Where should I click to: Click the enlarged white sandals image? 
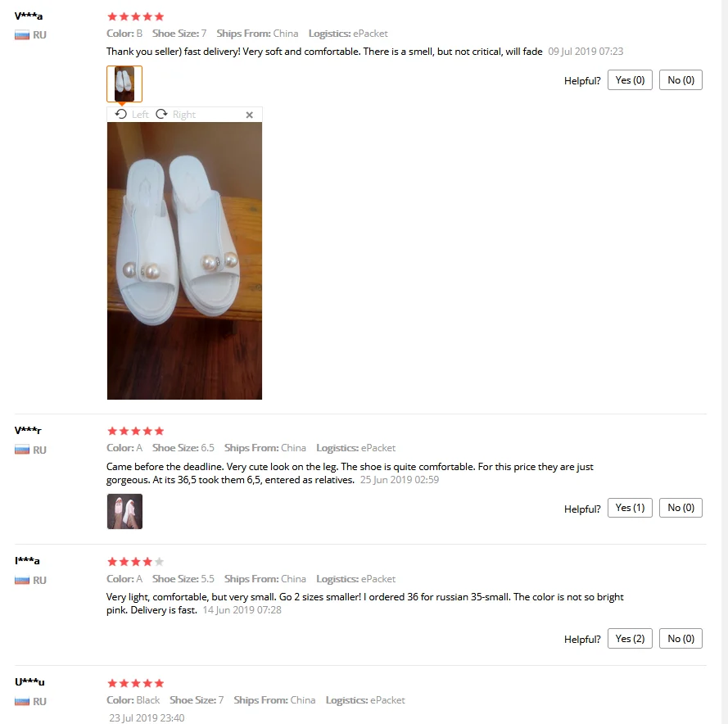point(184,260)
